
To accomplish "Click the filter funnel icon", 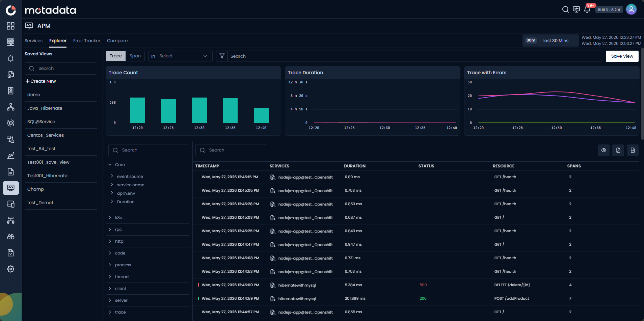I will 222,56.
